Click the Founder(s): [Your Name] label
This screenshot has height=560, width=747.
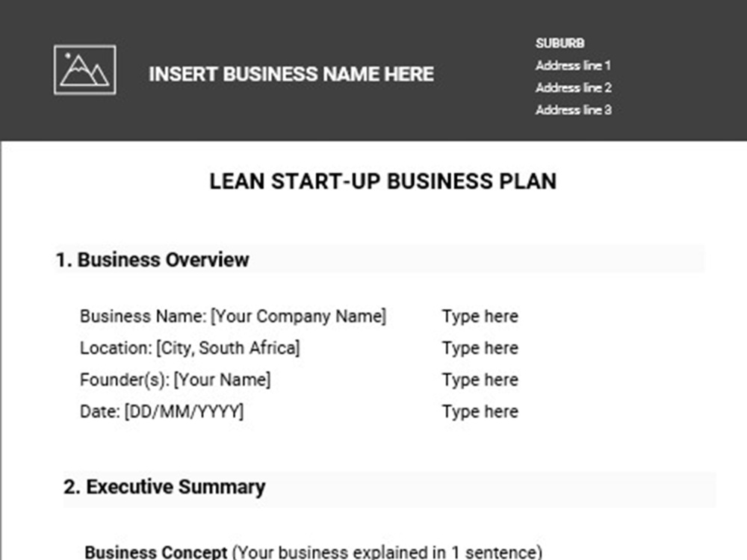click(176, 380)
